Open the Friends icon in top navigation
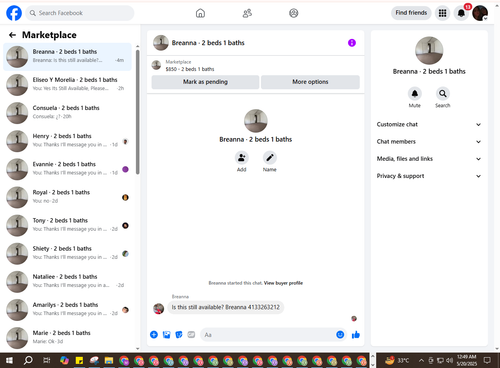This screenshot has width=500, height=368. (247, 13)
